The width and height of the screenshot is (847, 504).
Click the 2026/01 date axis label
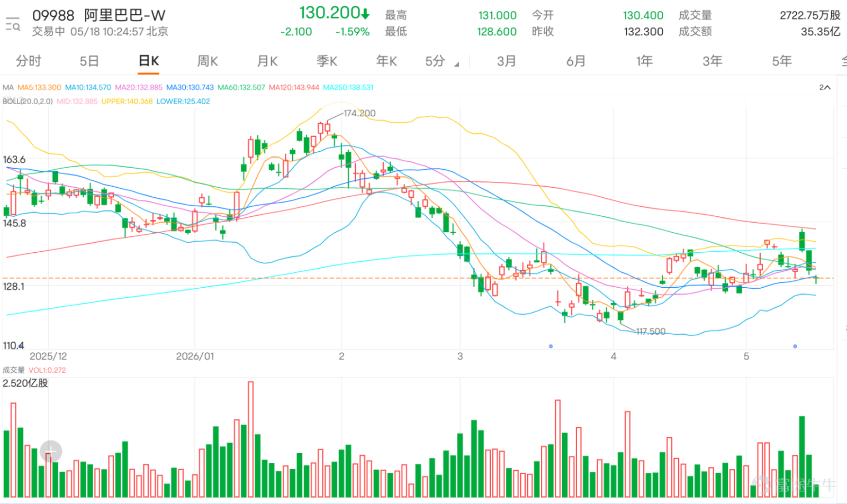click(x=195, y=356)
